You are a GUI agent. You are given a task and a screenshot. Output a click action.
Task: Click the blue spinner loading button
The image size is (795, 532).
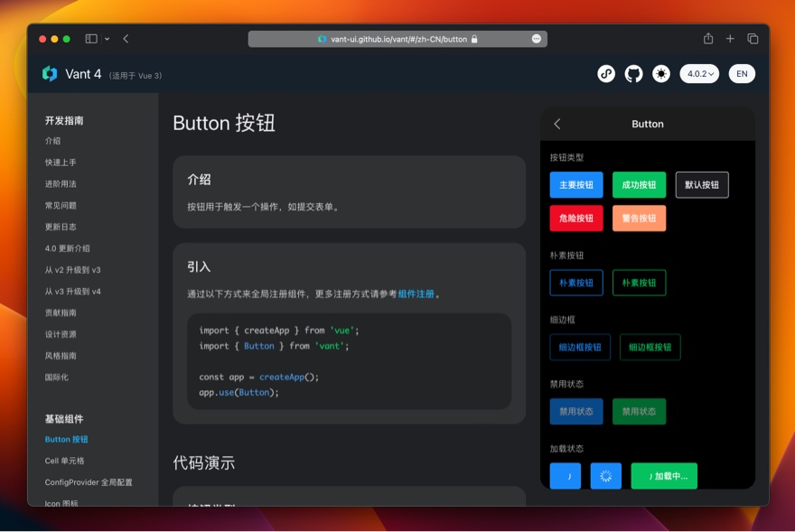pyautogui.click(x=606, y=476)
